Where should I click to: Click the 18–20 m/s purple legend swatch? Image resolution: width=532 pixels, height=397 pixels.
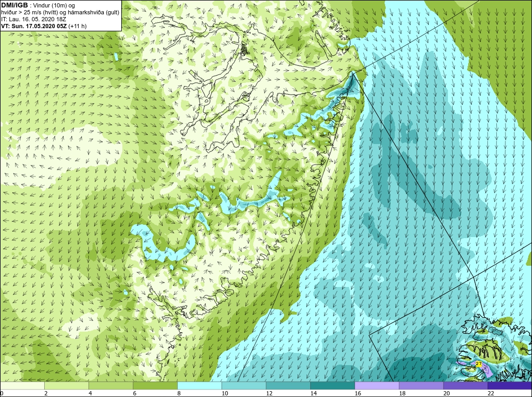coord(421,386)
